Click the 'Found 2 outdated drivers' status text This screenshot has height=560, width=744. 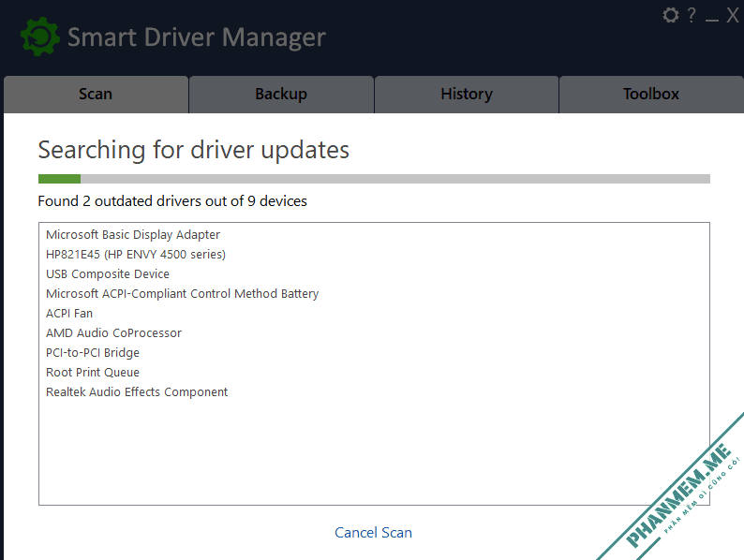point(172,201)
